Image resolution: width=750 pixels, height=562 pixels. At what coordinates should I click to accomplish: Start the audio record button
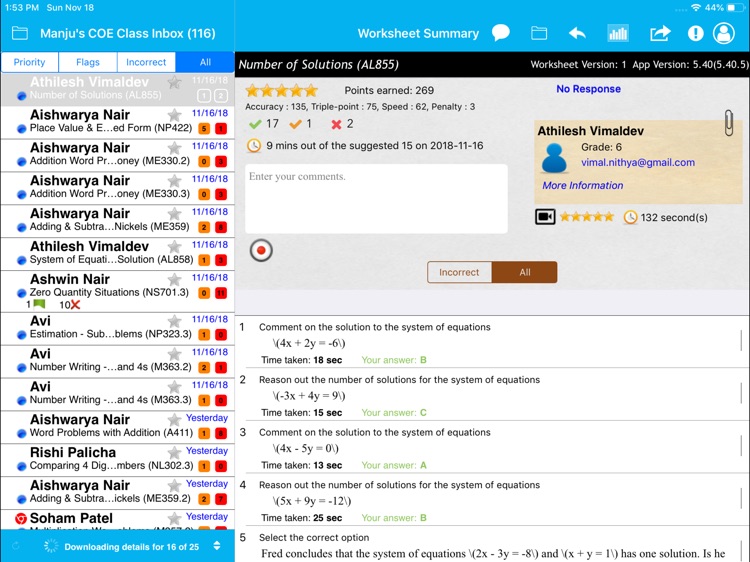pos(261,250)
